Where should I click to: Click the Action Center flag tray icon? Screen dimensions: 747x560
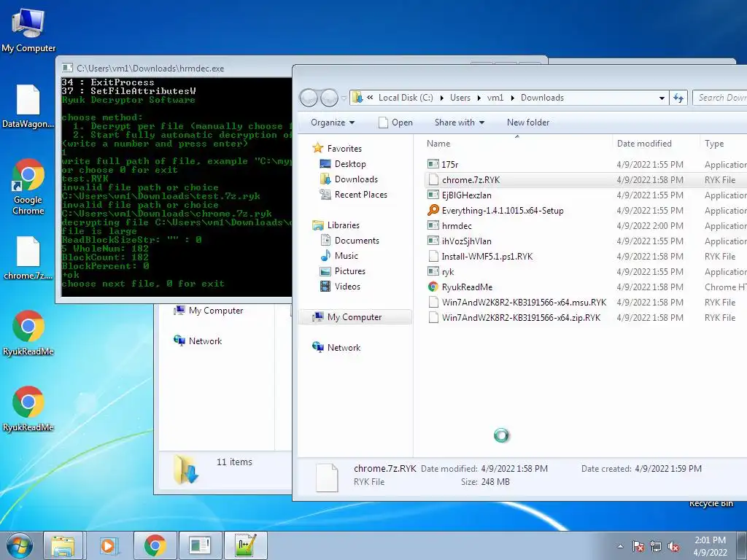[638, 546]
